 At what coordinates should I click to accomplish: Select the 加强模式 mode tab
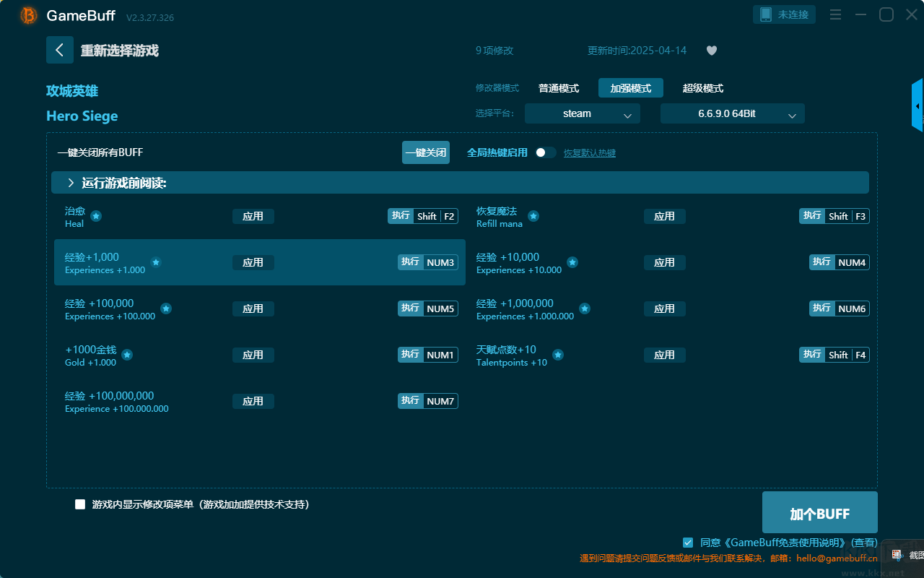631,88
